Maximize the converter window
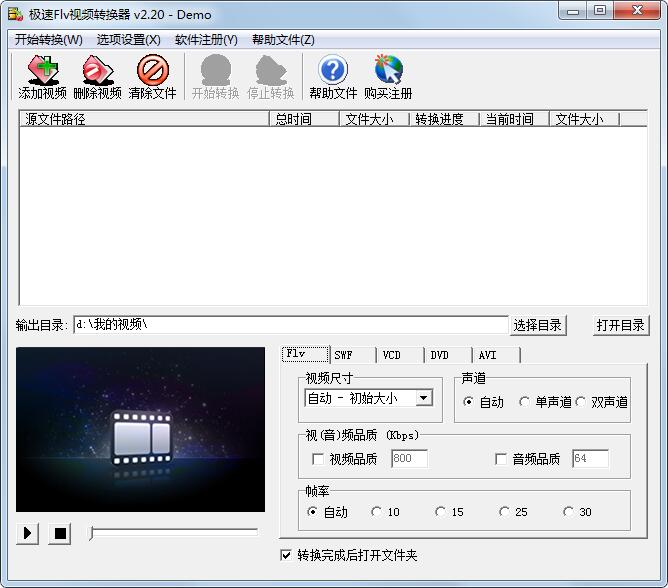 (600, 11)
